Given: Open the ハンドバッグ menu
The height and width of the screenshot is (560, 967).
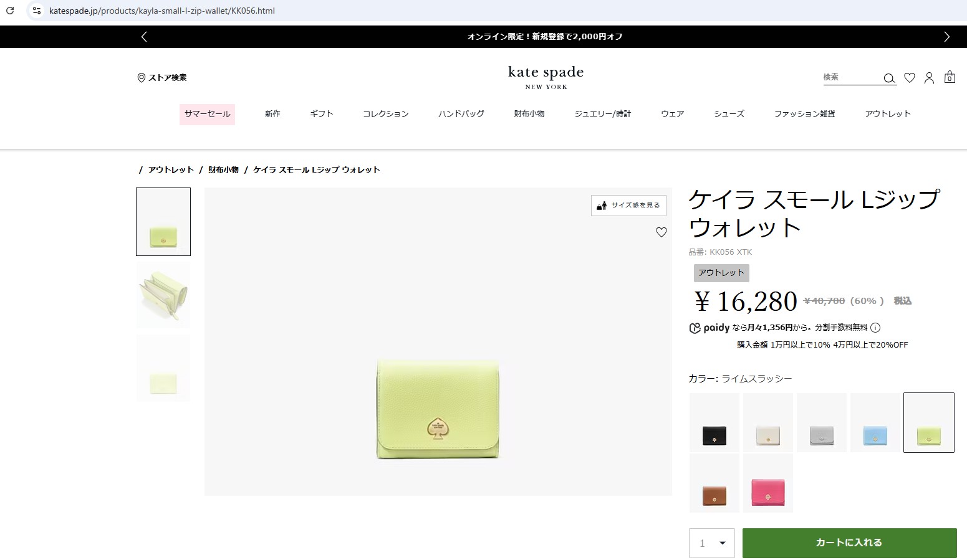Looking at the screenshot, I should pos(461,114).
